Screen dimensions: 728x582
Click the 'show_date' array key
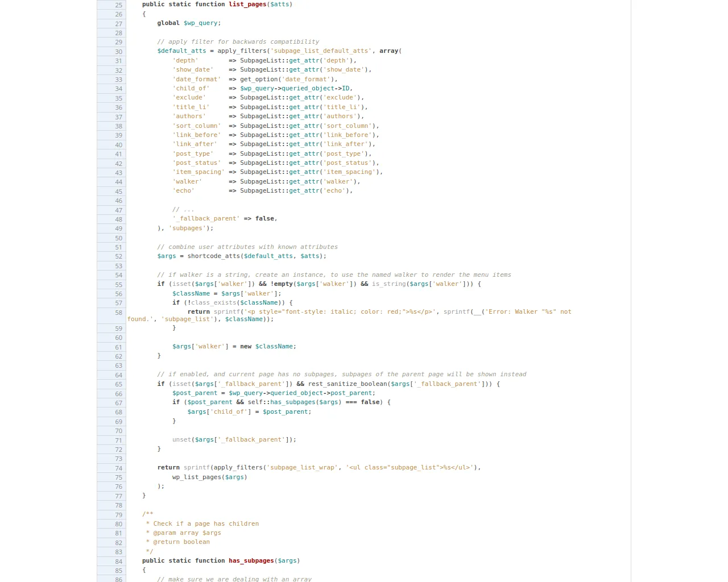point(193,70)
